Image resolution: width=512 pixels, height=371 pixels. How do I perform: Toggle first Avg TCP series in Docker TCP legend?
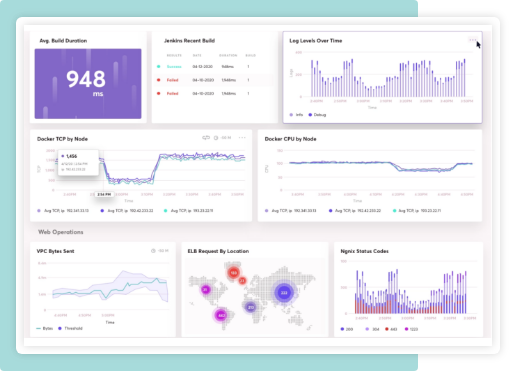click(63, 211)
